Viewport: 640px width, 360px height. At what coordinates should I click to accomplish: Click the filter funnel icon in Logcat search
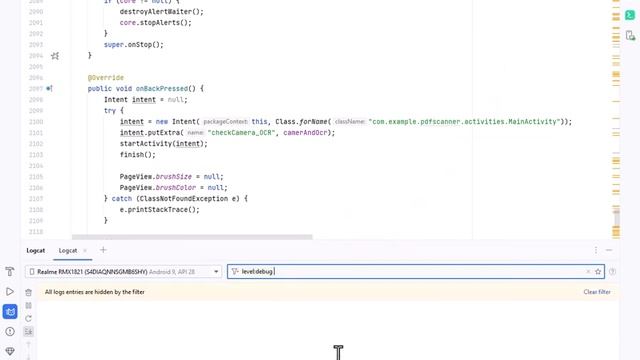(235, 271)
